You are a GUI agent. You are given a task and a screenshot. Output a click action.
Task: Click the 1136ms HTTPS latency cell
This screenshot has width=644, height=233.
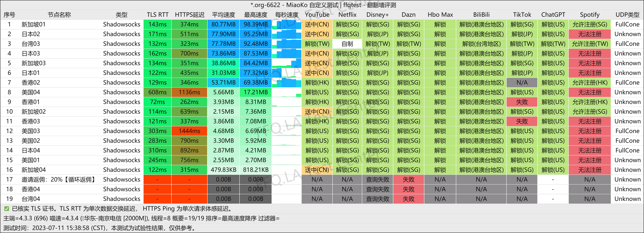(189, 92)
